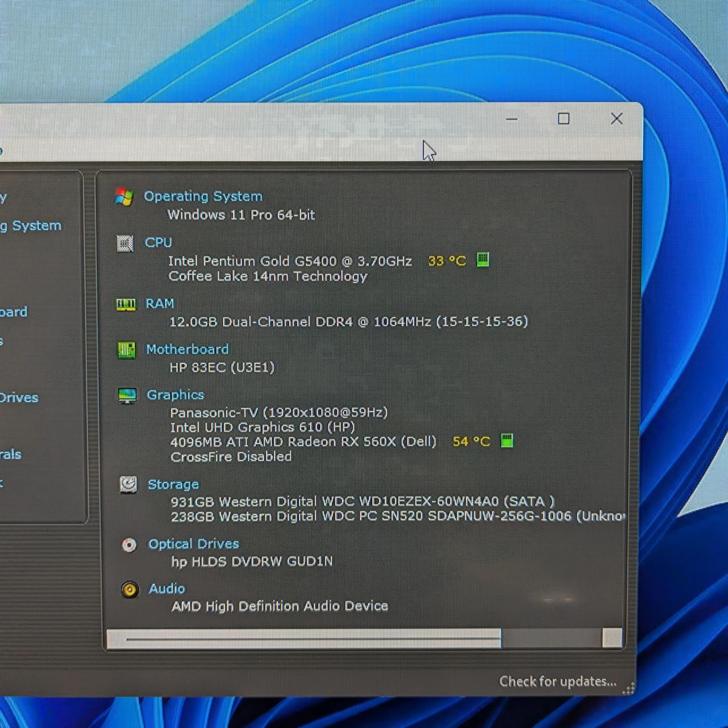
Task: Select 'CrossFire Disabled' text
Action: pyautogui.click(x=231, y=457)
